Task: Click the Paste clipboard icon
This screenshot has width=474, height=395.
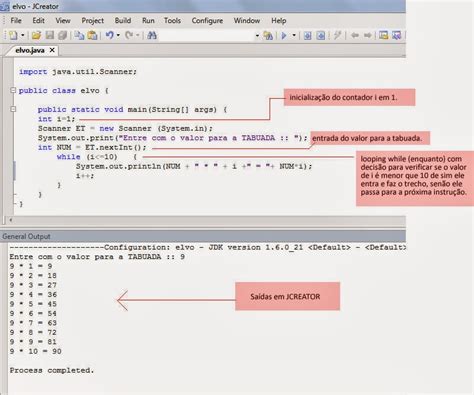Action: point(92,35)
